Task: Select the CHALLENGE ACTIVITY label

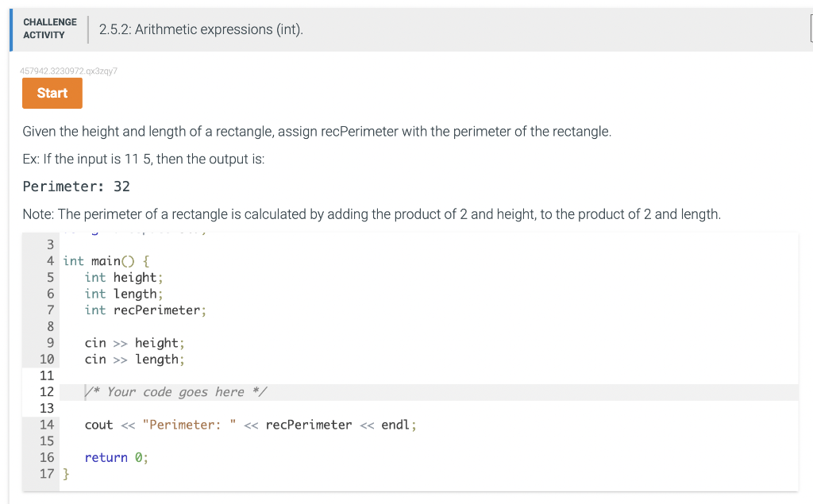Action: click(49, 27)
